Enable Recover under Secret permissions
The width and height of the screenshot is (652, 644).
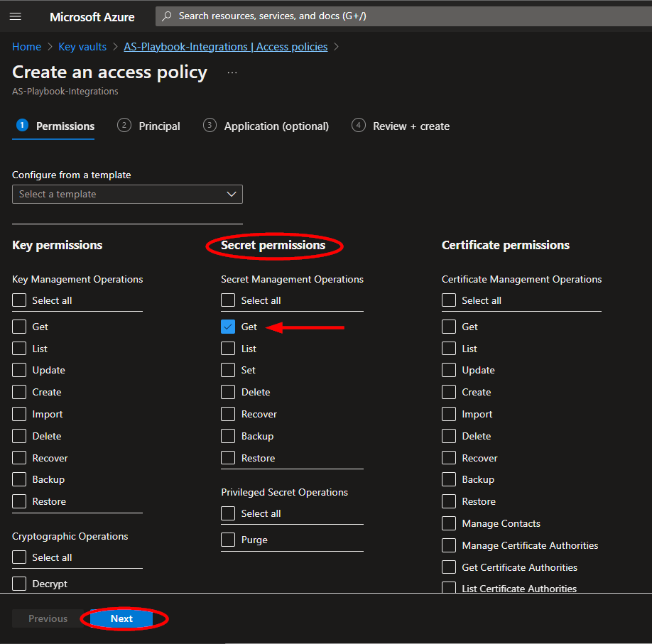pos(228,414)
